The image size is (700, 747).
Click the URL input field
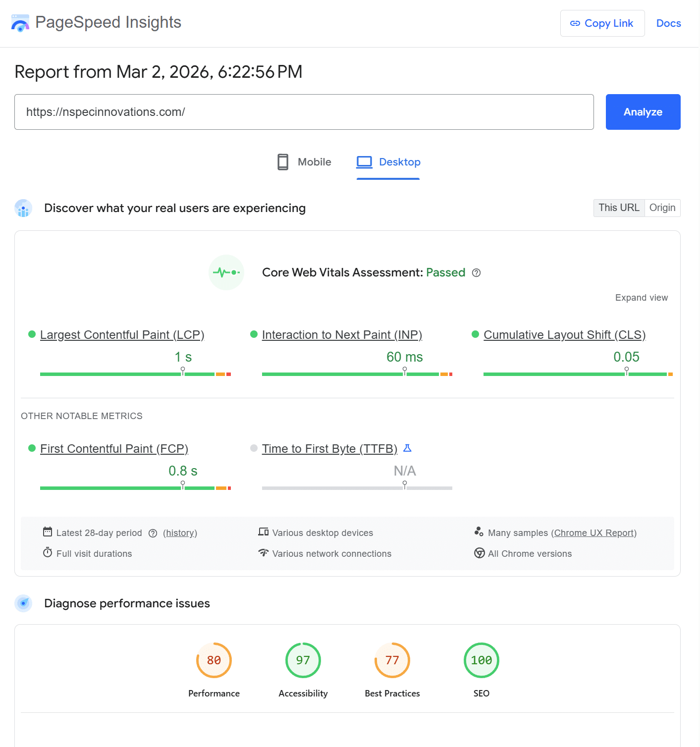(x=304, y=112)
